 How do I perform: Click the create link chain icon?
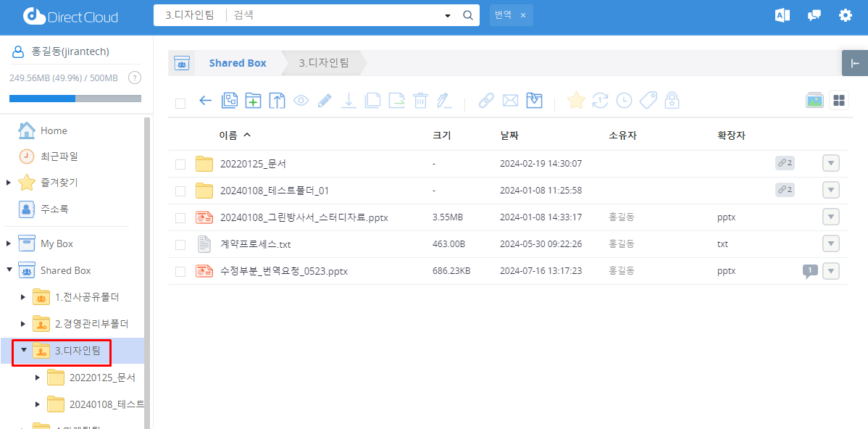[x=486, y=101]
